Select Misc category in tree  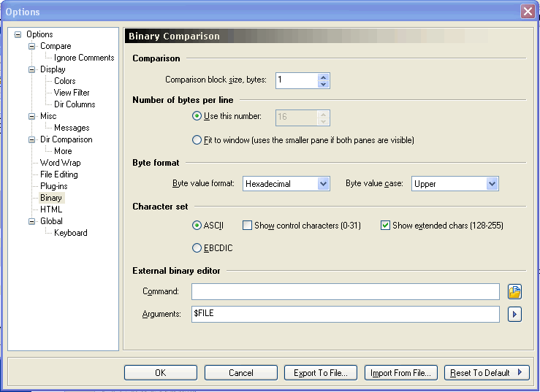point(48,116)
